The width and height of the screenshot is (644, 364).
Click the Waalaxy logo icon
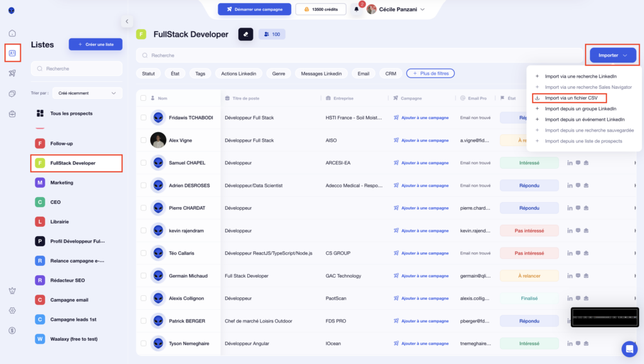[x=11, y=10]
